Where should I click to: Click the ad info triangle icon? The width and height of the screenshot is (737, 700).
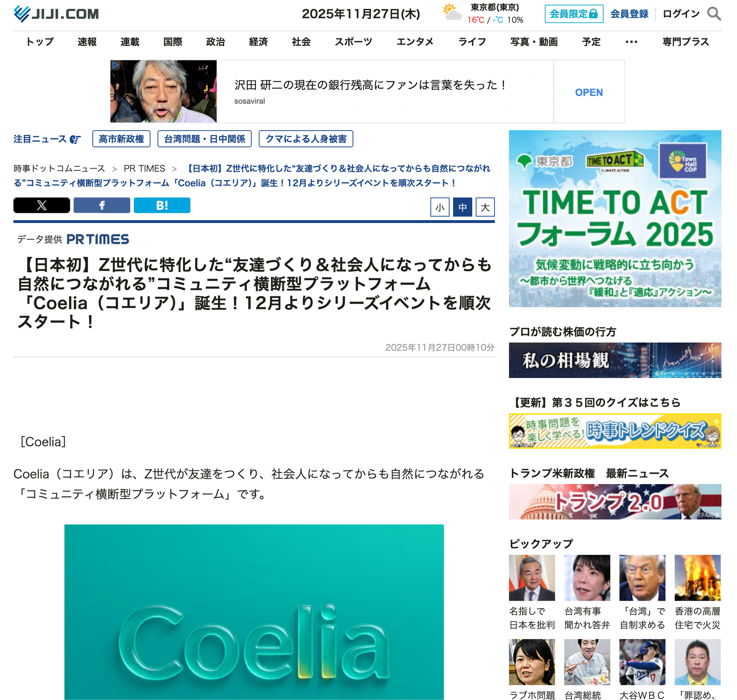(116, 65)
